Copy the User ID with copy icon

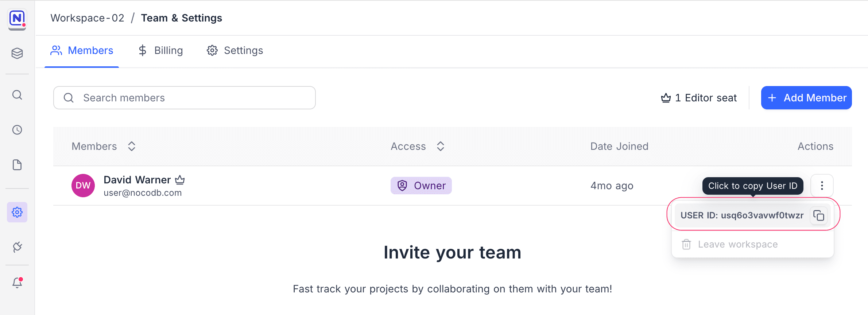pyautogui.click(x=819, y=215)
